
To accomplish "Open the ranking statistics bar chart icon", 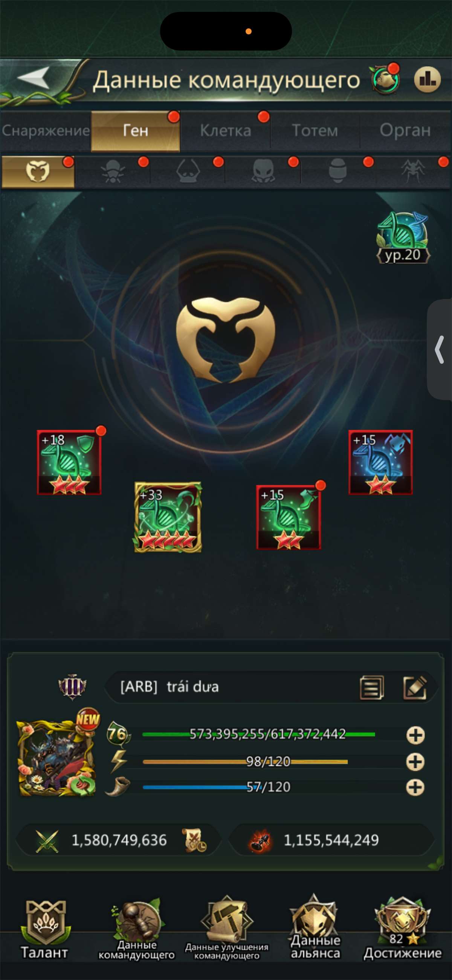I will (x=427, y=80).
